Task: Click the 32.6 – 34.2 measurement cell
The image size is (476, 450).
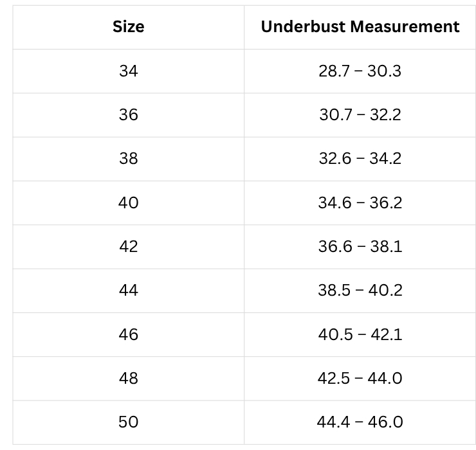Action: click(x=360, y=159)
